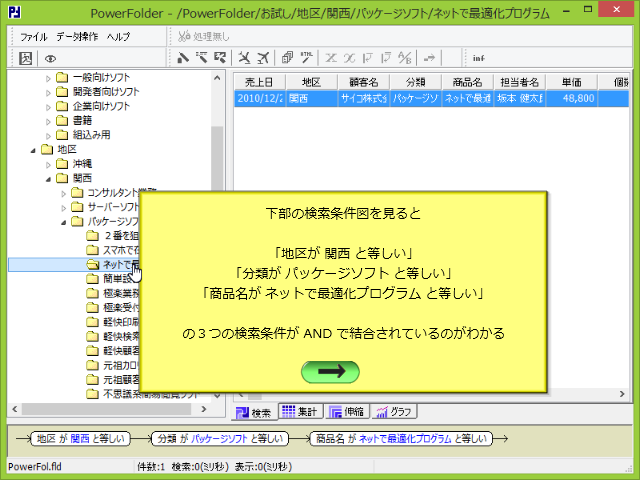Expand the 開発者向けソフト folder

(x=48, y=93)
